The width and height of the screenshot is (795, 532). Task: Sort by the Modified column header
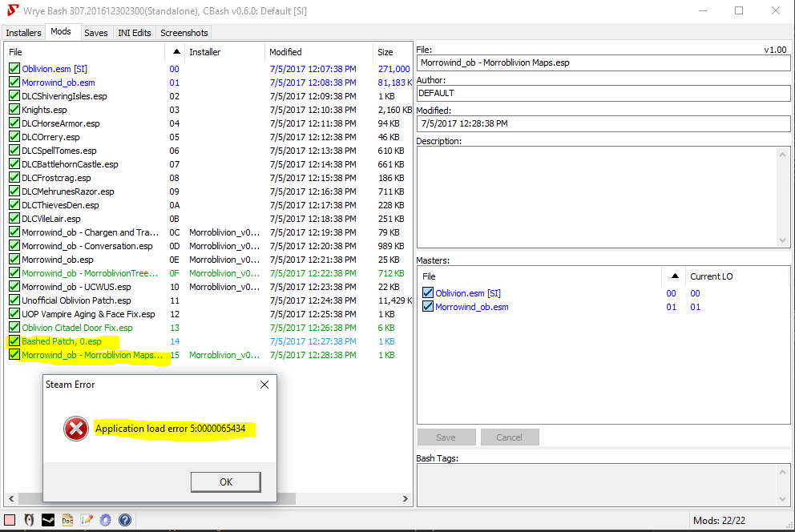(x=318, y=52)
